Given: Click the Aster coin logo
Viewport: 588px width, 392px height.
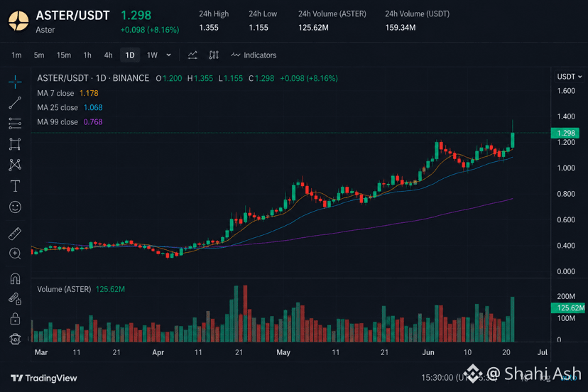Looking at the screenshot, I should pyautogui.click(x=18, y=21).
